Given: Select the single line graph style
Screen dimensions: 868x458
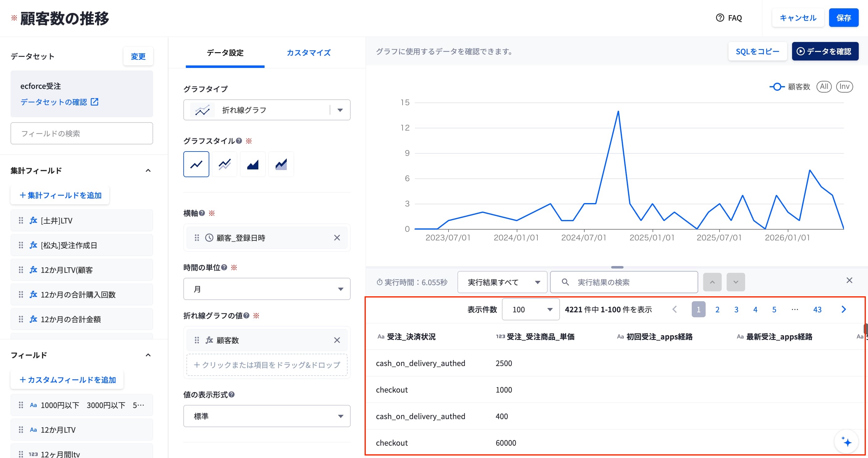Looking at the screenshot, I should 196,164.
